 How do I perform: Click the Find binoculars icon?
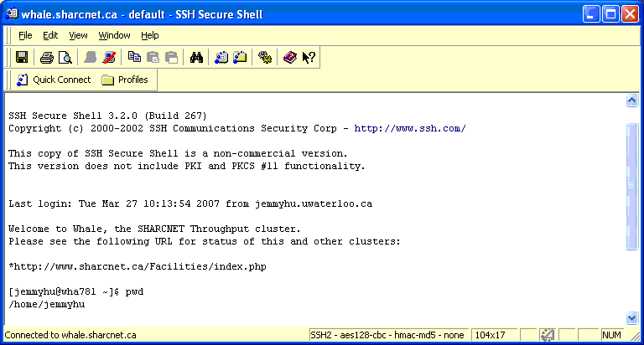tap(197, 58)
